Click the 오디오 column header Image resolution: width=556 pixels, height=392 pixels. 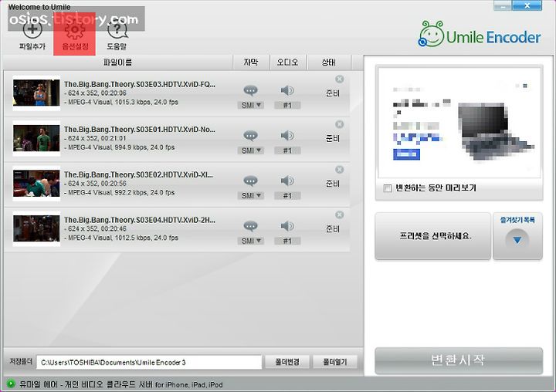click(288, 63)
